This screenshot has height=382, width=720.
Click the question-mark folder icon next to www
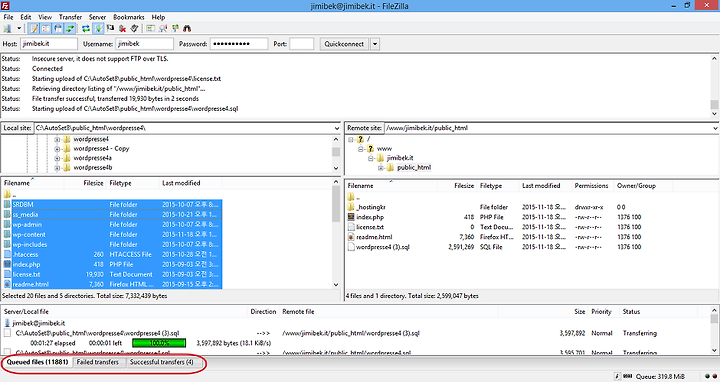(371, 148)
